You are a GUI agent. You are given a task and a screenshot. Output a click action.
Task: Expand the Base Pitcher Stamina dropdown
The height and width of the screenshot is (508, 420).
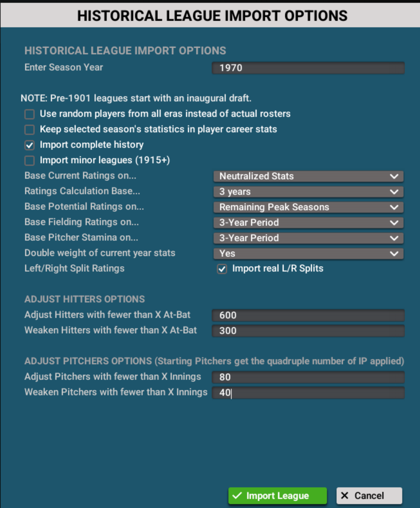coord(308,238)
